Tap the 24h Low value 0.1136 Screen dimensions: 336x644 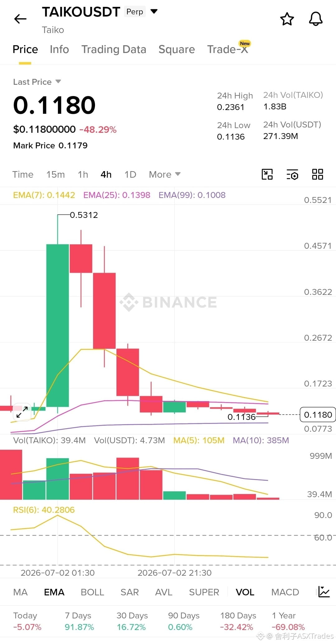231,137
